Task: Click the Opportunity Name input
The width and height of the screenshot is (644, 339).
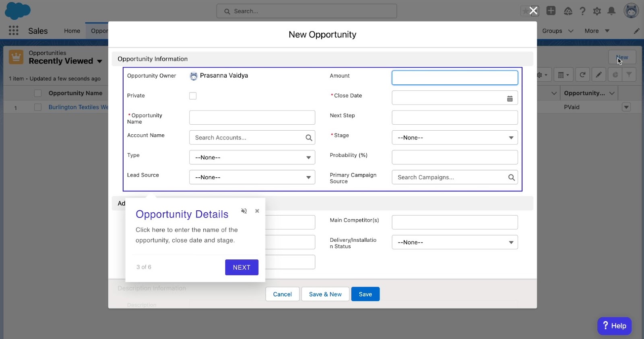Action: click(x=252, y=117)
